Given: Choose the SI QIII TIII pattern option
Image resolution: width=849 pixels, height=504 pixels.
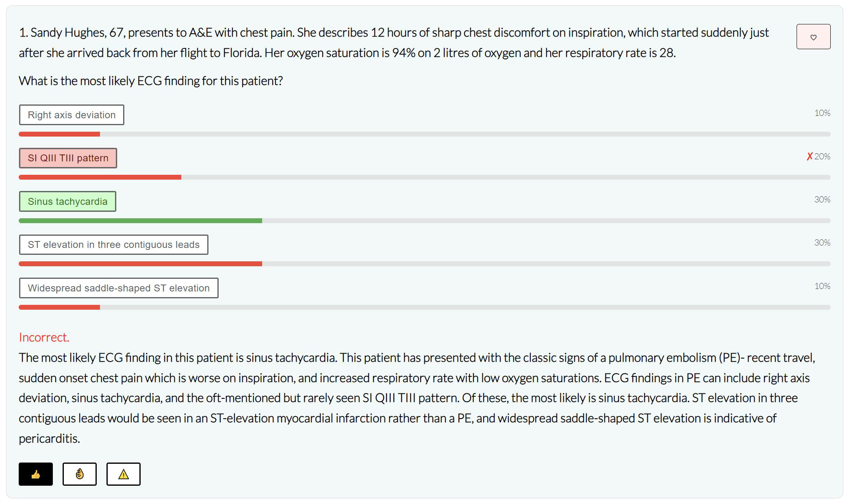Looking at the screenshot, I should point(68,158).
